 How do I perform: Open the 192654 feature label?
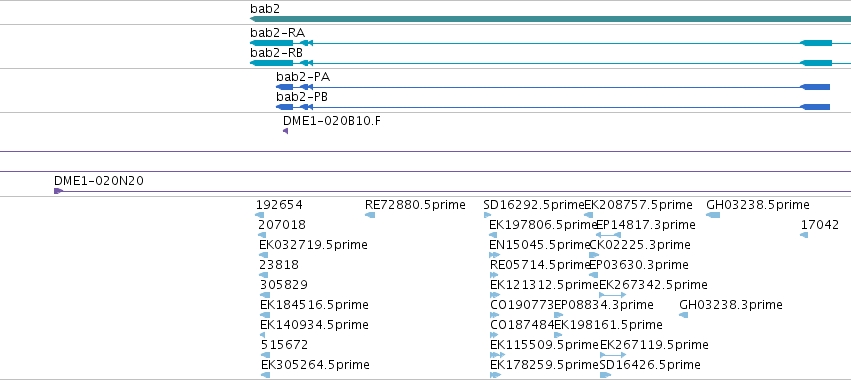[279, 205]
